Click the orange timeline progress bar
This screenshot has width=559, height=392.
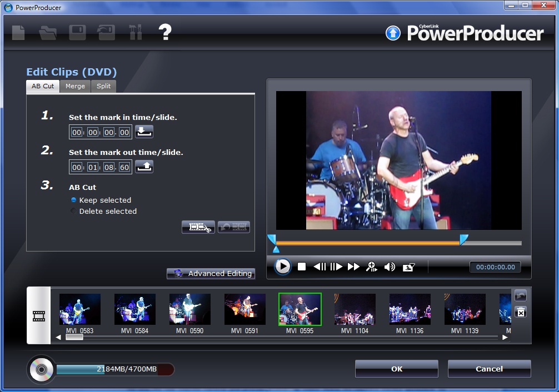[x=368, y=243]
